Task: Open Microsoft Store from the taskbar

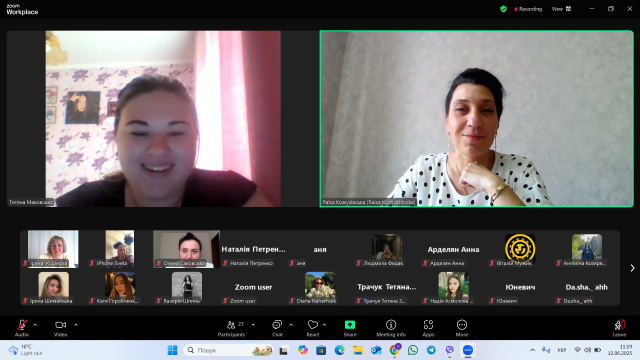Action: coord(321,350)
